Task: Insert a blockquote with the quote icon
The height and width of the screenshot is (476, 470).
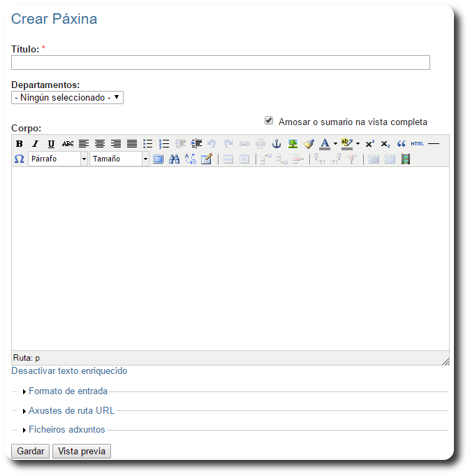Action: [x=402, y=143]
